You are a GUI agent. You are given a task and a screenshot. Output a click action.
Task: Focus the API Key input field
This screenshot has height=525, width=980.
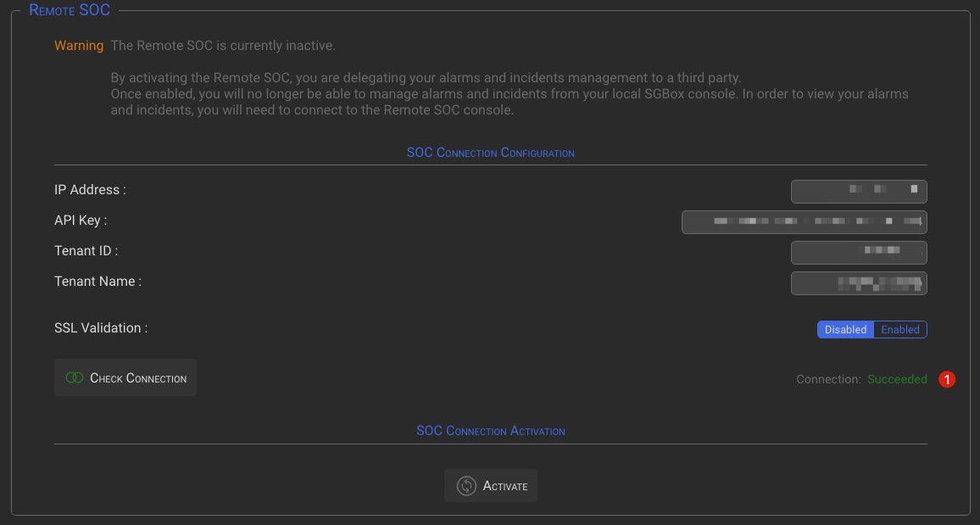pos(804,222)
